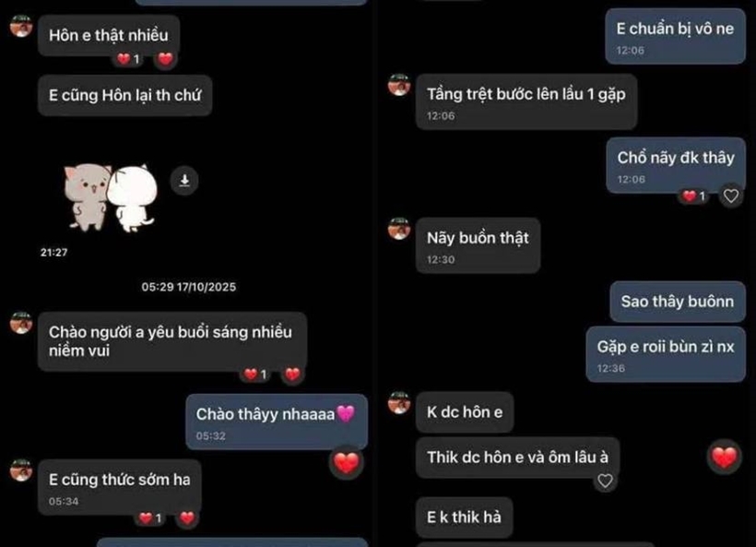Select the 'Gặp e roii bùn zì nx' bubble
Screen dimensions: 756x547
pyautogui.click(x=666, y=354)
